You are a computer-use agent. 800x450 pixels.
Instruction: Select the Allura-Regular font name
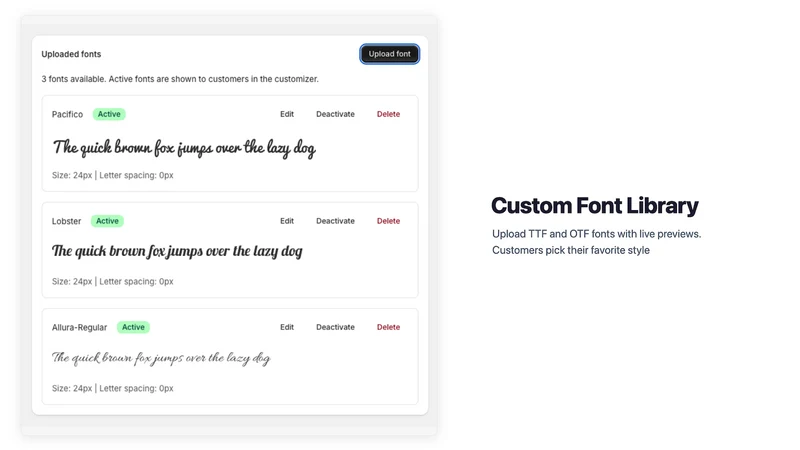click(x=80, y=328)
